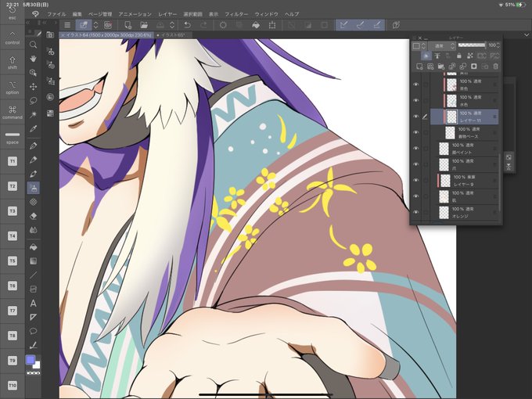Toggle Snap to Ruler in command bar
Viewport: 532px width, 399px height.
[344, 25]
